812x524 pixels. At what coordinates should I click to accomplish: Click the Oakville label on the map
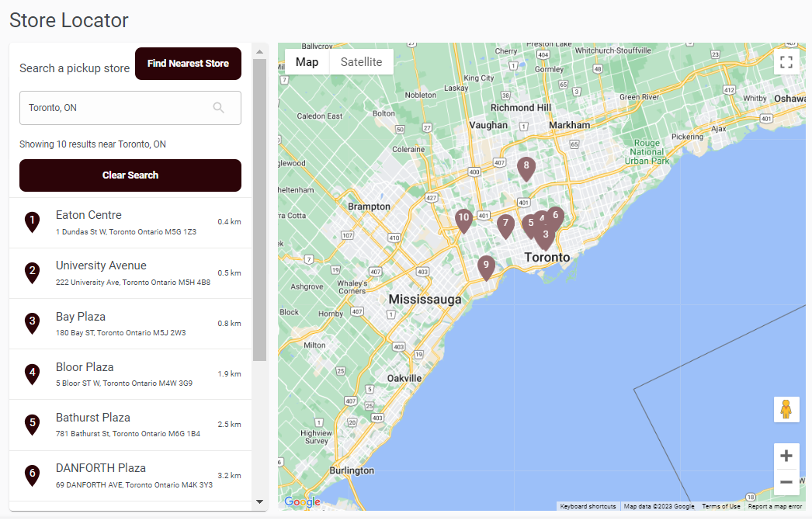404,379
